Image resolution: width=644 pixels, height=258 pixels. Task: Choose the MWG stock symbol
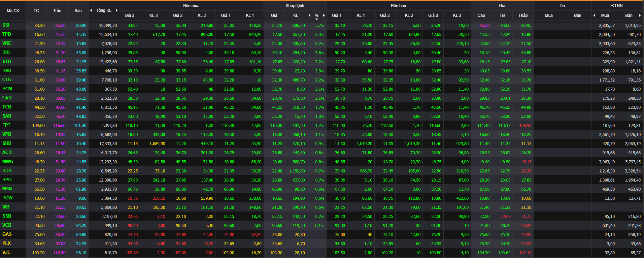(8, 162)
